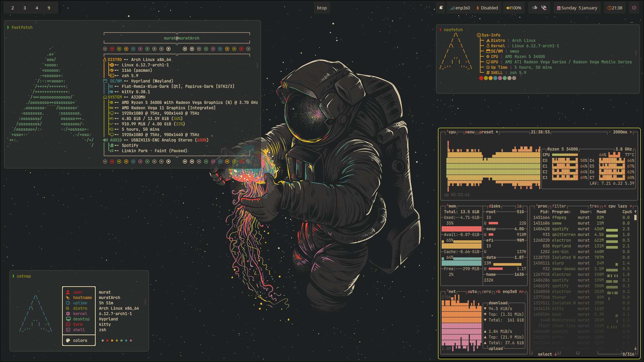Viewport: 644px width, 362px height.
Task: Toggle the btop proc box label
Action: pyautogui.click(x=541, y=206)
